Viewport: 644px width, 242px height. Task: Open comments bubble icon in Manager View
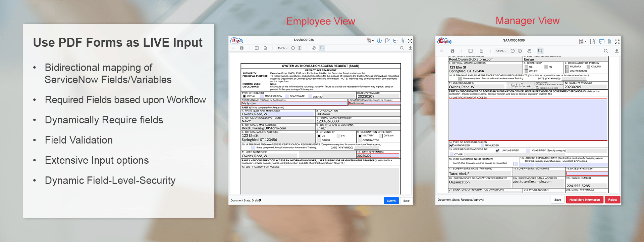(x=602, y=41)
